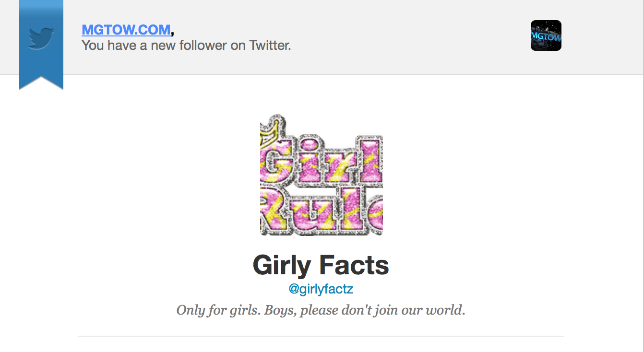Click the MGTOW avatar thumbnail

(546, 35)
